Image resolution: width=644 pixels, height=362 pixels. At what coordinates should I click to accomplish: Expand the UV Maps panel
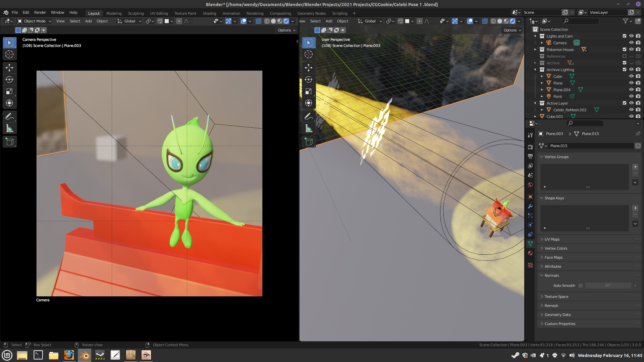click(x=552, y=239)
